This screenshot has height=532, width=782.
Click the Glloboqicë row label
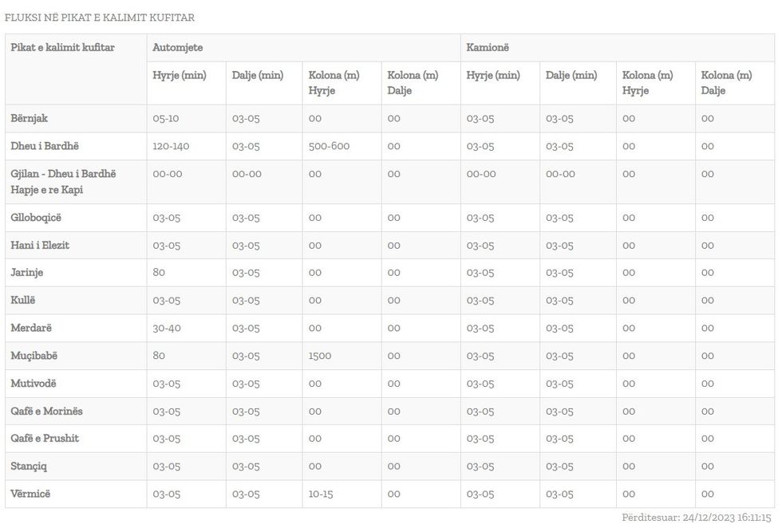tap(36, 218)
